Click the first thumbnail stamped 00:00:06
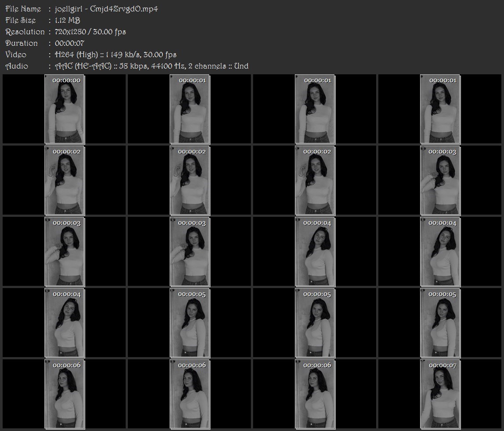Viewport: 504px width, 431px height. click(64, 394)
